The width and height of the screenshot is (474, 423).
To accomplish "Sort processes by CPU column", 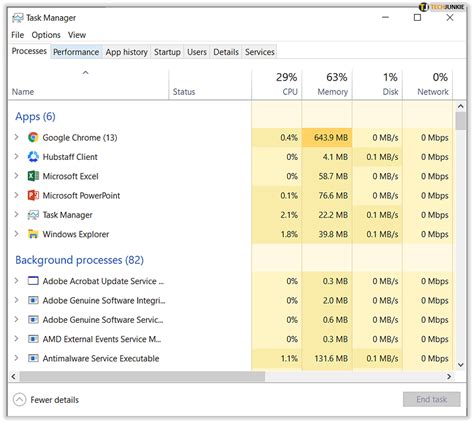I will pyautogui.click(x=277, y=85).
